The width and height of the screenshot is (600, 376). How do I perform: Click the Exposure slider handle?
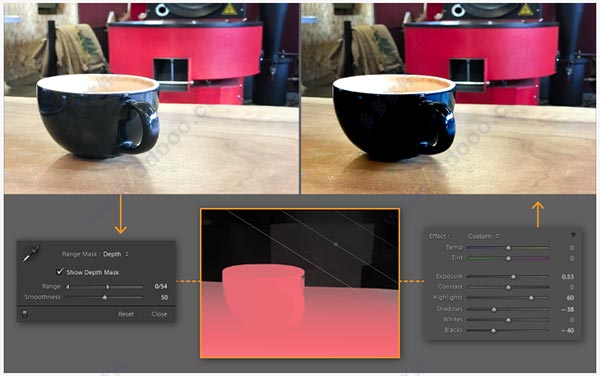tap(514, 276)
